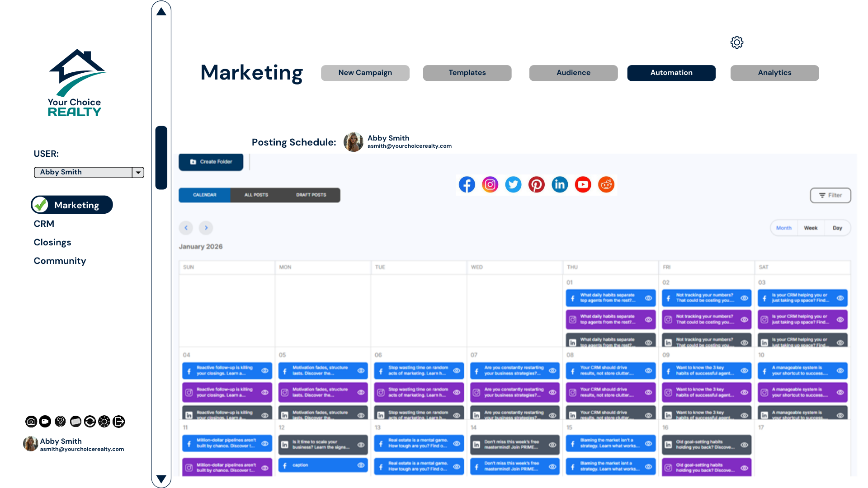Click the rotate screen card icon
868x488 pixels.
pyautogui.click(x=75, y=422)
